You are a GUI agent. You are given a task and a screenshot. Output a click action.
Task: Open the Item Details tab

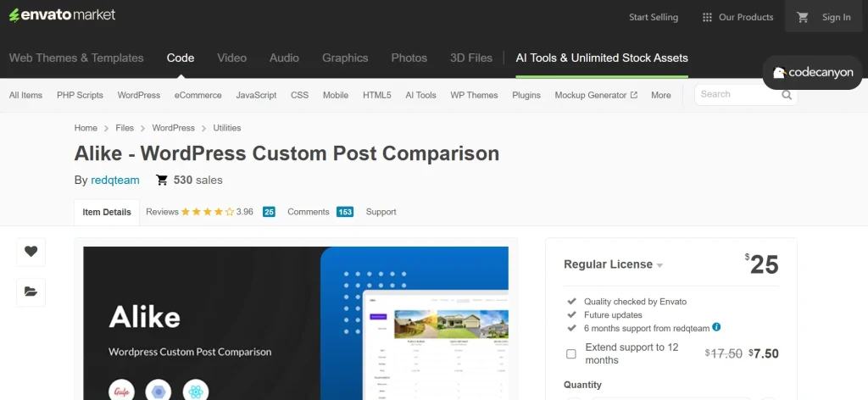coord(107,212)
